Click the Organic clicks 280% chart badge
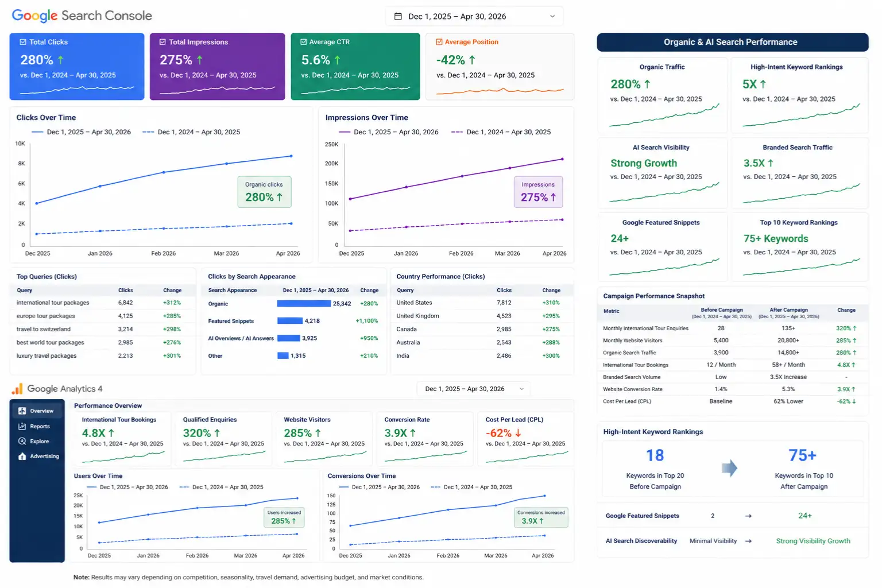 point(264,192)
